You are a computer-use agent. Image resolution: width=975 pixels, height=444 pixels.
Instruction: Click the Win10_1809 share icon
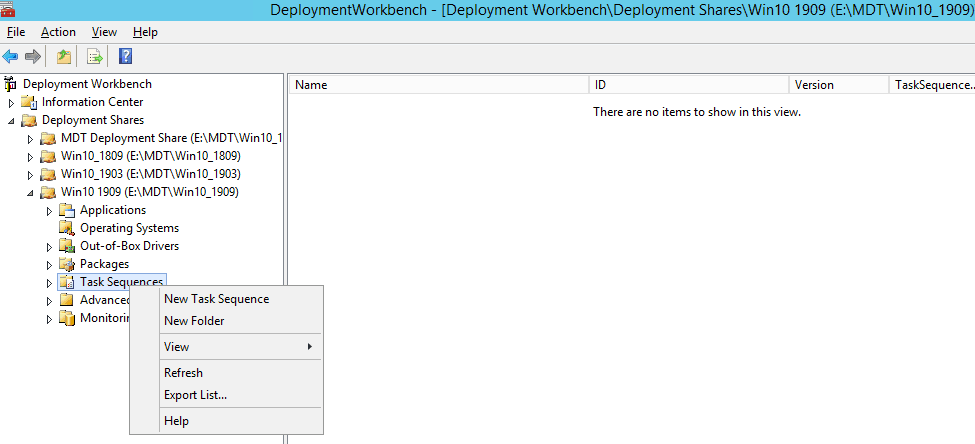[x=48, y=156]
